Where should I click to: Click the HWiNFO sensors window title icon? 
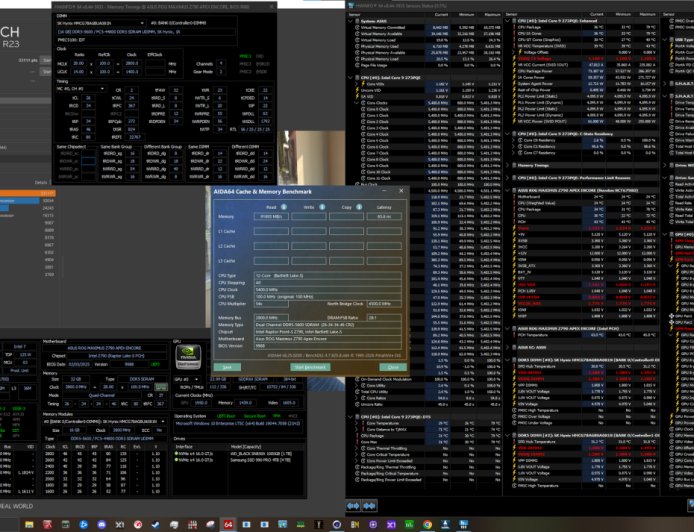[351, 5]
